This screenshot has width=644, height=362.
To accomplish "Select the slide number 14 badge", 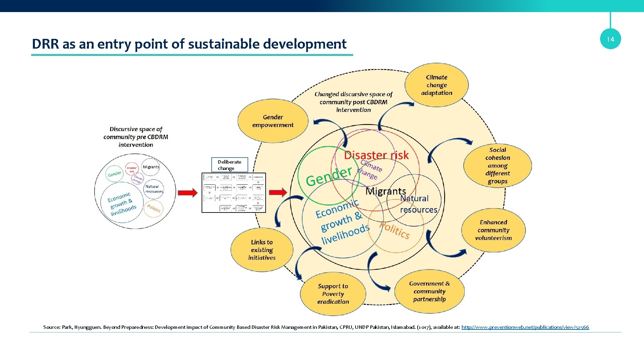I will [x=610, y=39].
